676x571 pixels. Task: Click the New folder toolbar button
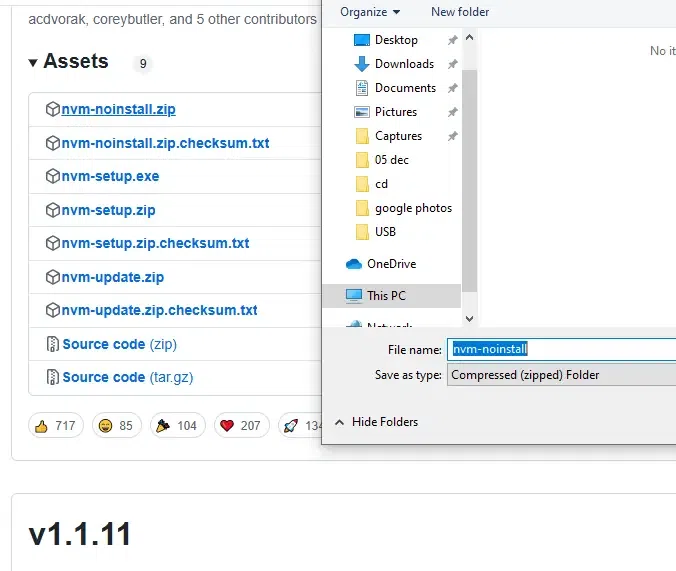point(460,12)
